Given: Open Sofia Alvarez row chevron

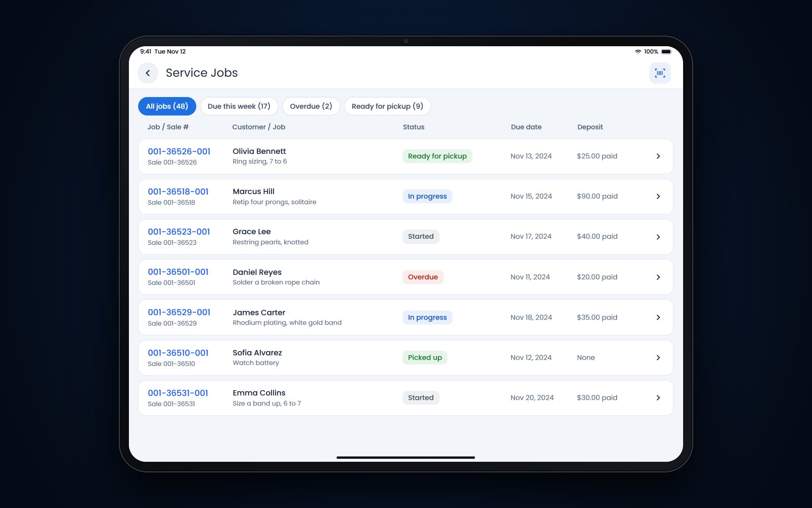Looking at the screenshot, I should 658,358.
